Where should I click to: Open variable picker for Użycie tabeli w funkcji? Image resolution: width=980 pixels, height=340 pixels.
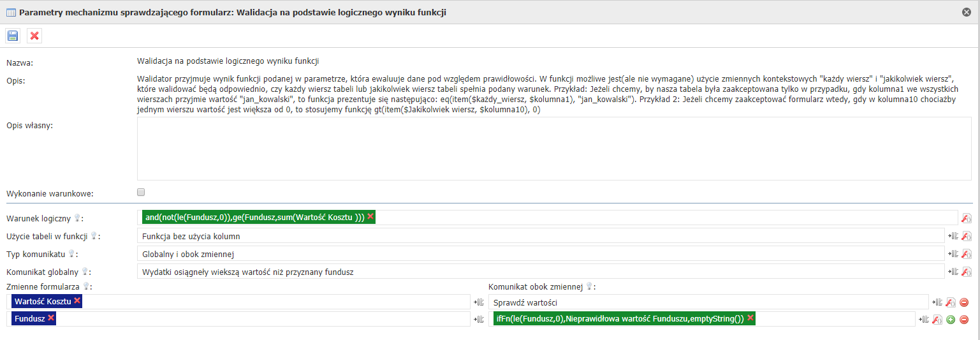953,236
